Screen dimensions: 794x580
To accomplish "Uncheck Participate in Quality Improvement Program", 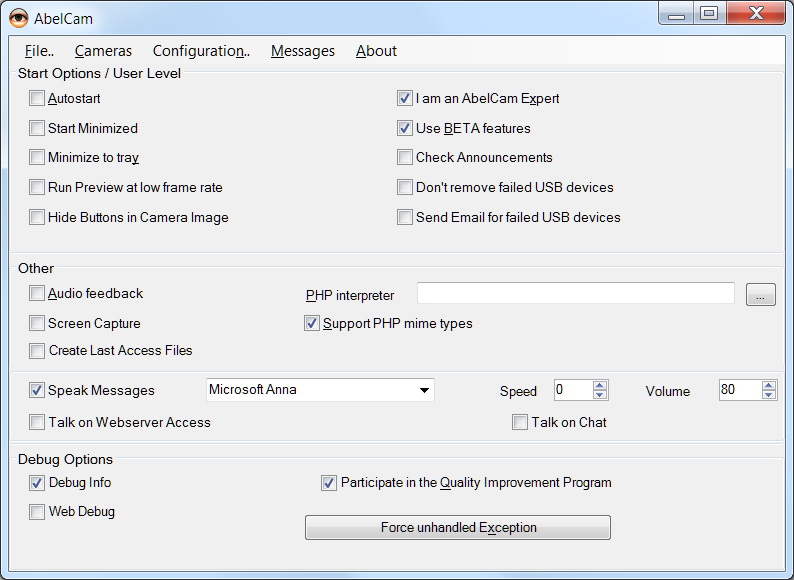I will pos(329,483).
